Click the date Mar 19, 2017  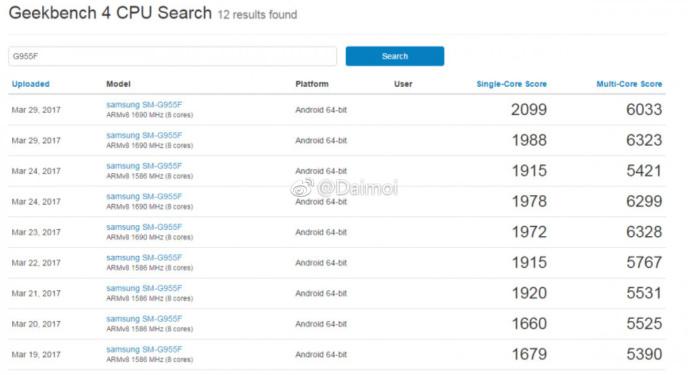(x=36, y=354)
